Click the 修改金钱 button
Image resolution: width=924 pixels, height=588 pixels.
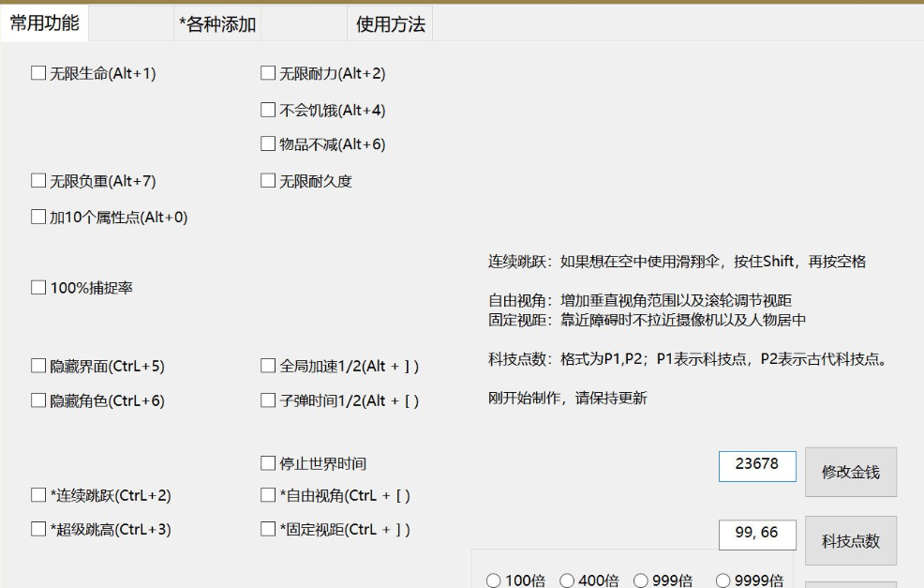[851, 472]
